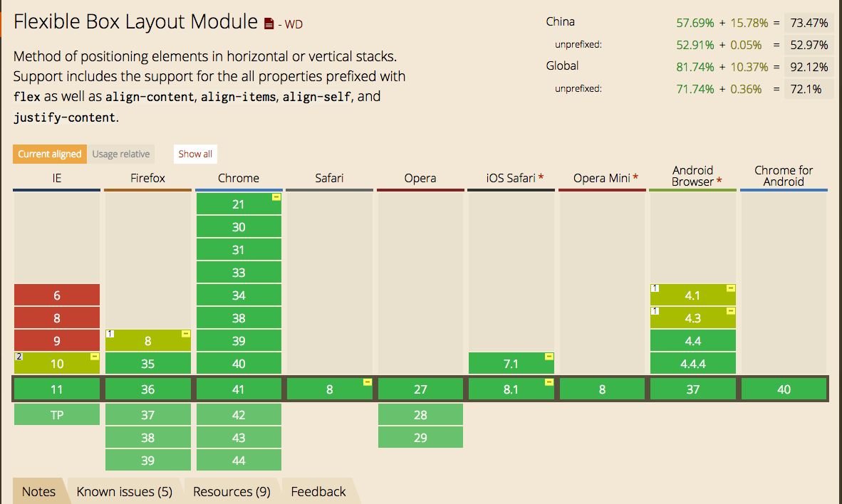The width and height of the screenshot is (842, 504).
Task: Click the Show all button
Action: pyautogui.click(x=195, y=154)
